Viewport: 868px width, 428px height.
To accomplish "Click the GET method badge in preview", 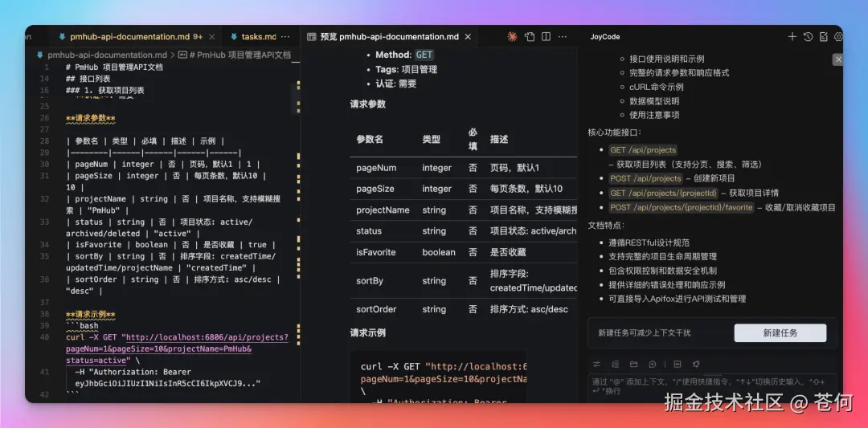I will (424, 55).
